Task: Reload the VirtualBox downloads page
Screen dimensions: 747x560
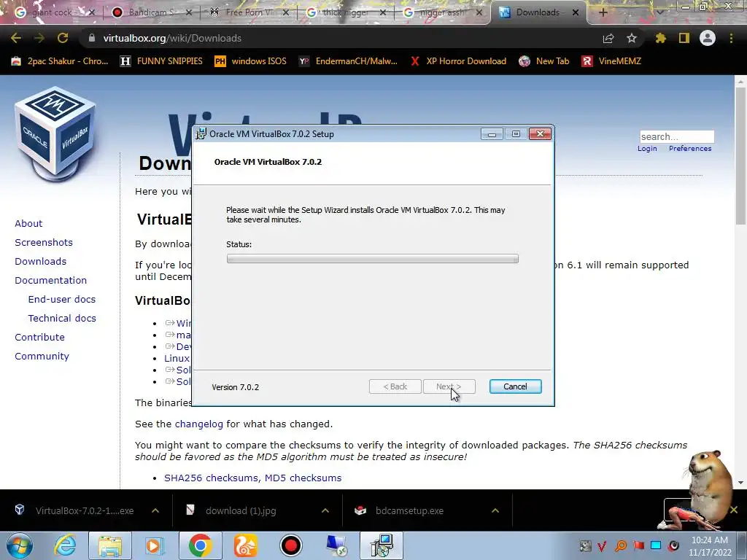Action: point(63,38)
